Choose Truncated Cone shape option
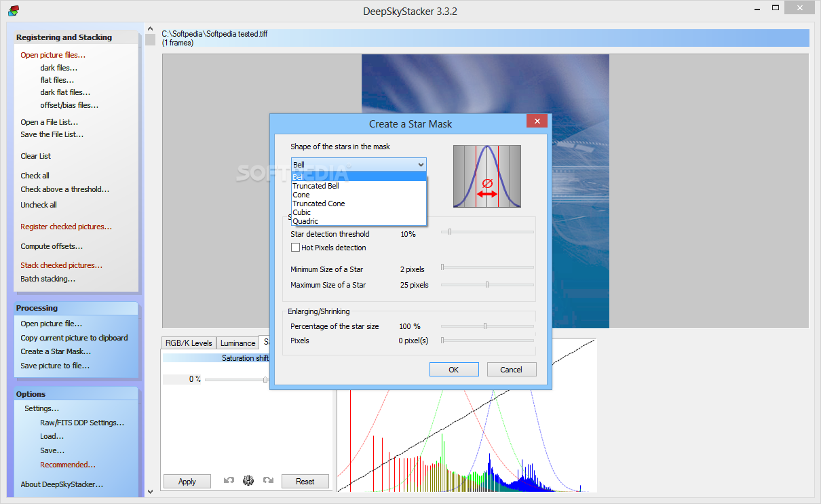Screen dimensions: 821x504 [x=359, y=203]
